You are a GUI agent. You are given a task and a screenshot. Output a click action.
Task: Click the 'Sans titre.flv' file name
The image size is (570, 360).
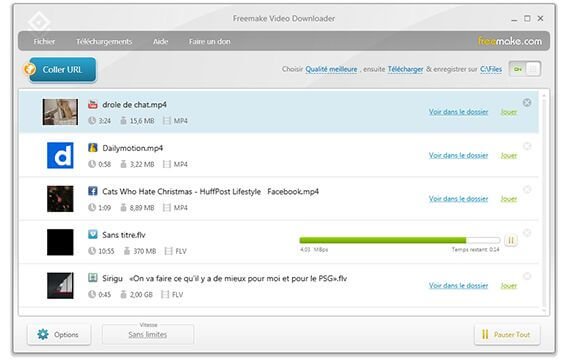point(124,235)
